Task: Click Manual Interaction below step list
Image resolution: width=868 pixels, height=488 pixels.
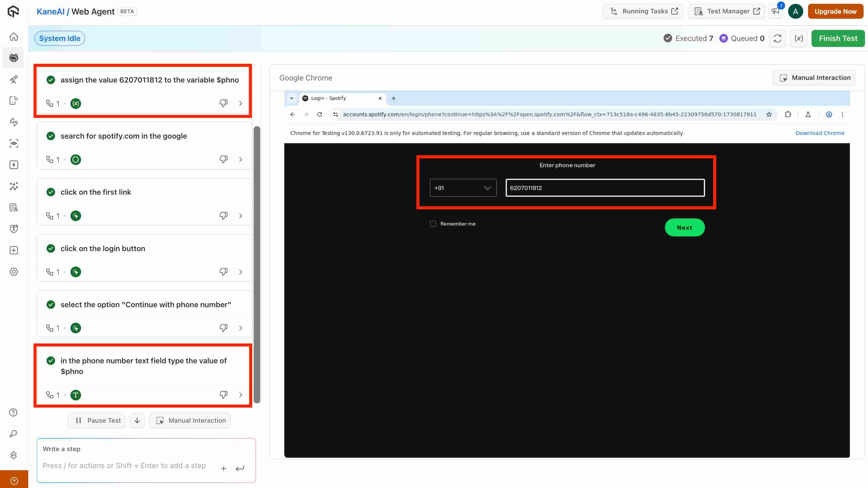Action: [190, 420]
